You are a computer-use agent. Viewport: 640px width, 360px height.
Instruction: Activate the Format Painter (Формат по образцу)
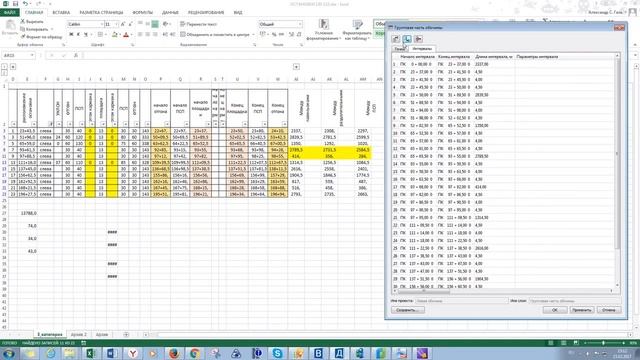(x=41, y=37)
